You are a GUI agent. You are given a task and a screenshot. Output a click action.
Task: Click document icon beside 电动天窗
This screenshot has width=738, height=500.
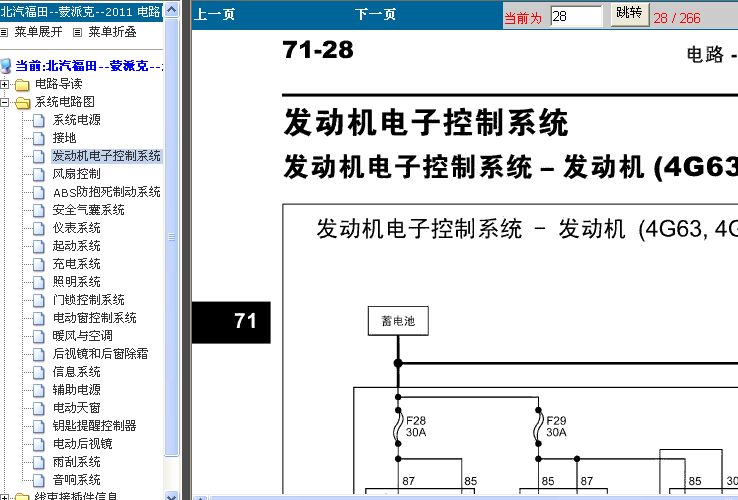39,409
